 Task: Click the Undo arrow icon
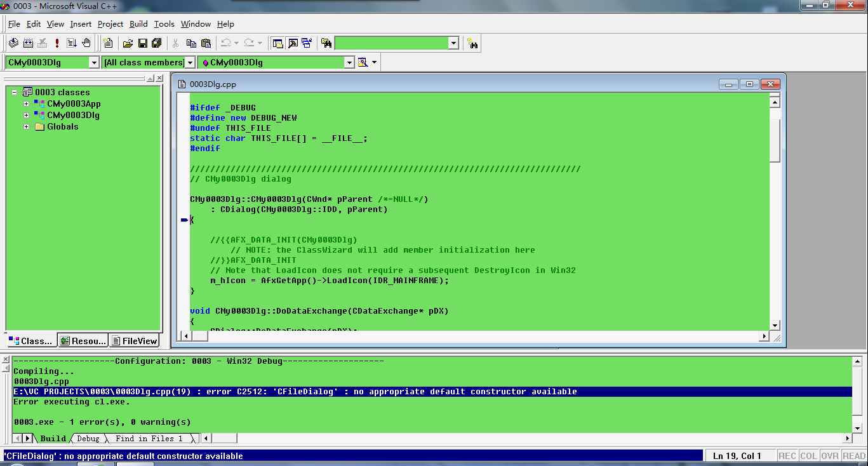(225, 43)
